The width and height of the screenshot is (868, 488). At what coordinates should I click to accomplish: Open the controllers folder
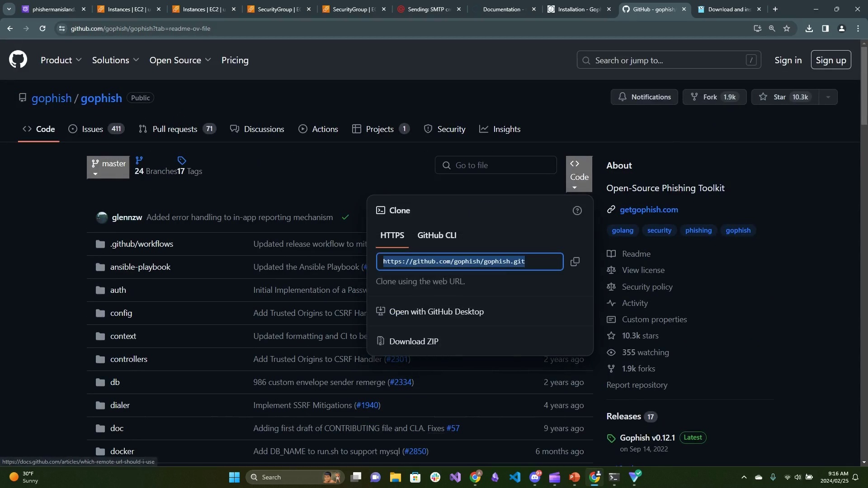pyautogui.click(x=129, y=359)
